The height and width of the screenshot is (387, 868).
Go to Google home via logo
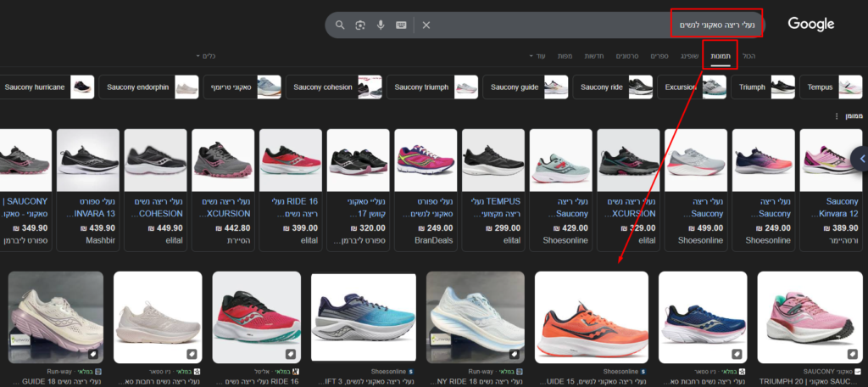click(810, 25)
